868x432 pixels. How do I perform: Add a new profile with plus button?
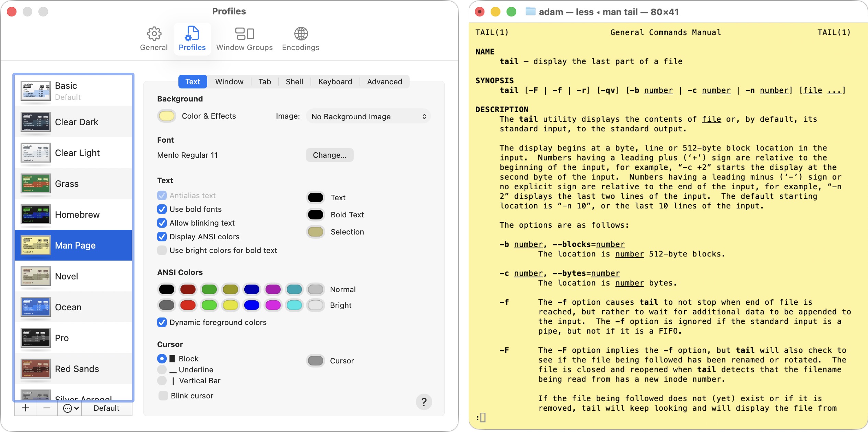pos(25,408)
